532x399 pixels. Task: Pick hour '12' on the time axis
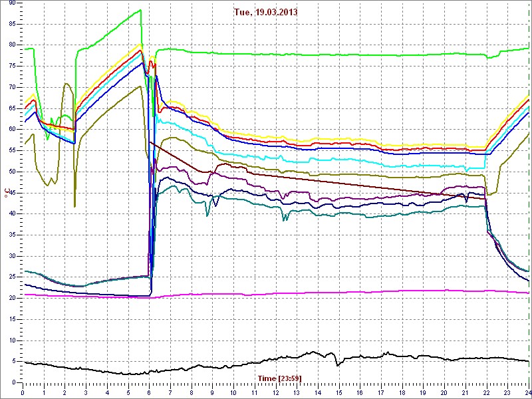tap(275, 393)
